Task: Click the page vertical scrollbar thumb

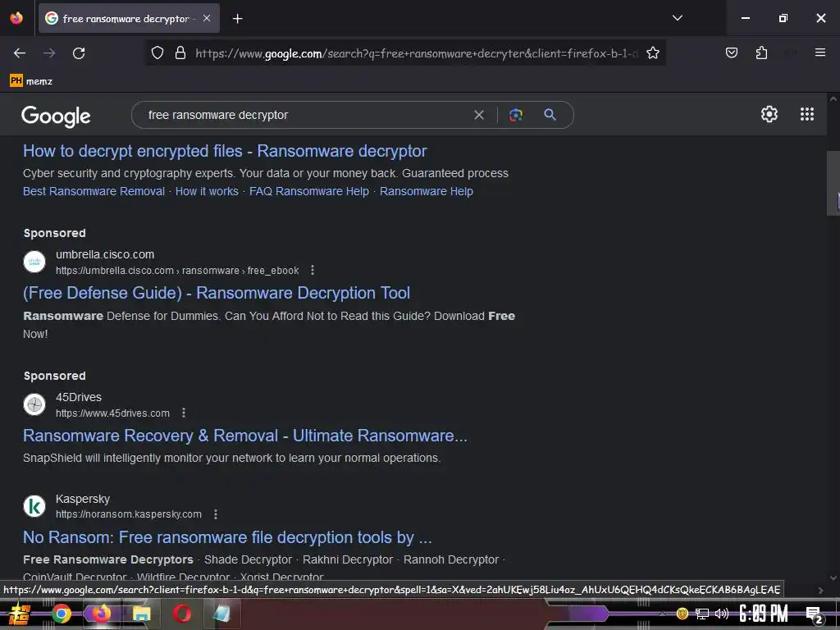Action: coord(833,183)
